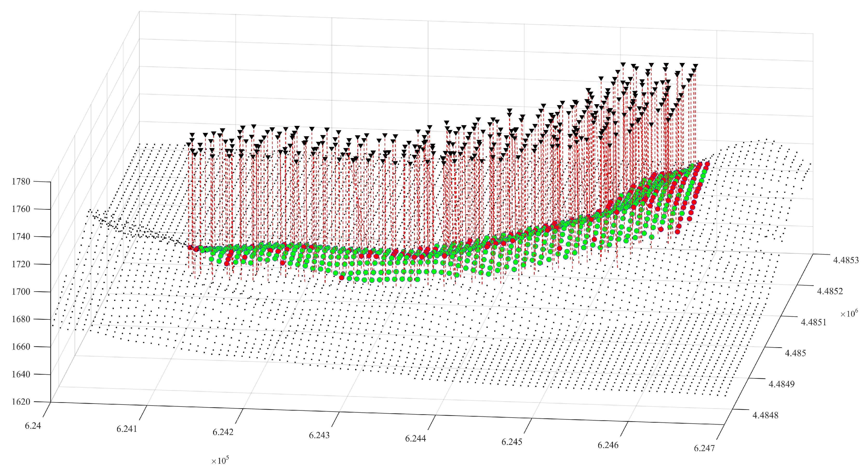This screenshot has height=475, width=868.
Task: Click the 6.242 x-axis tick label
Action: [223, 432]
